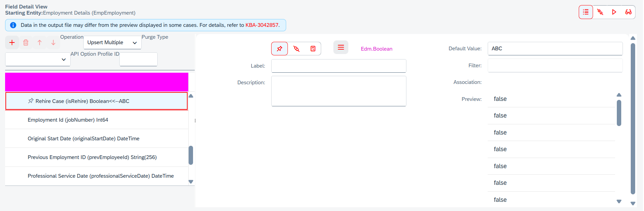Delete field using trash icon
The image size is (644, 211).
coord(26,42)
